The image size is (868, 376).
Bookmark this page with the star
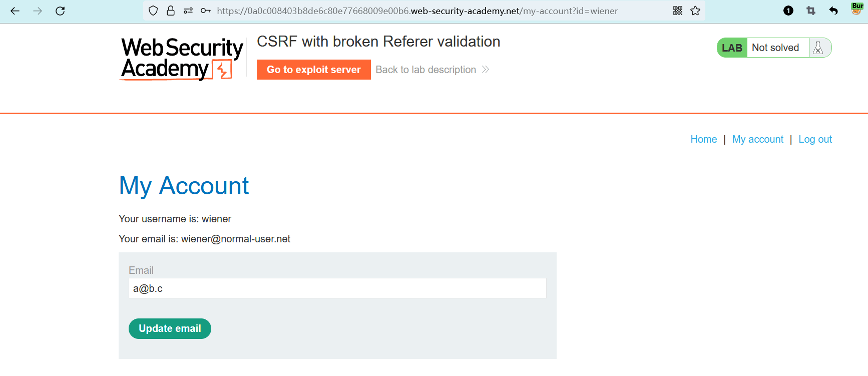[695, 11]
